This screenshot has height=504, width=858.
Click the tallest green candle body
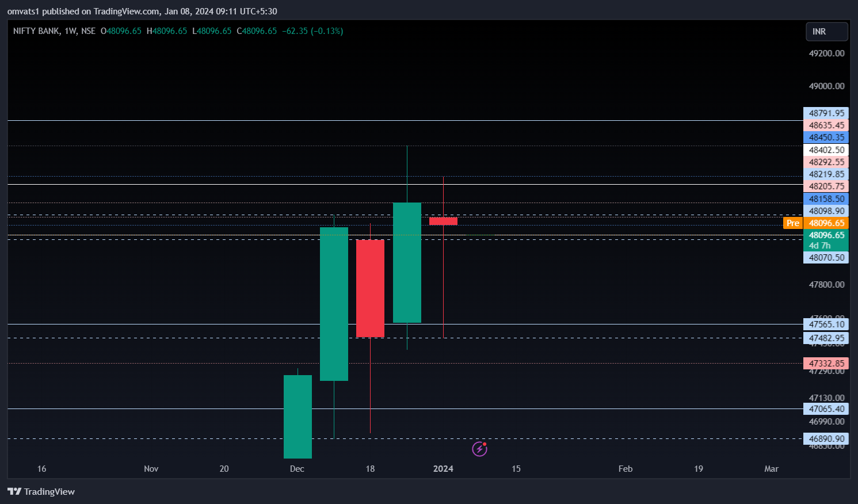click(x=334, y=304)
